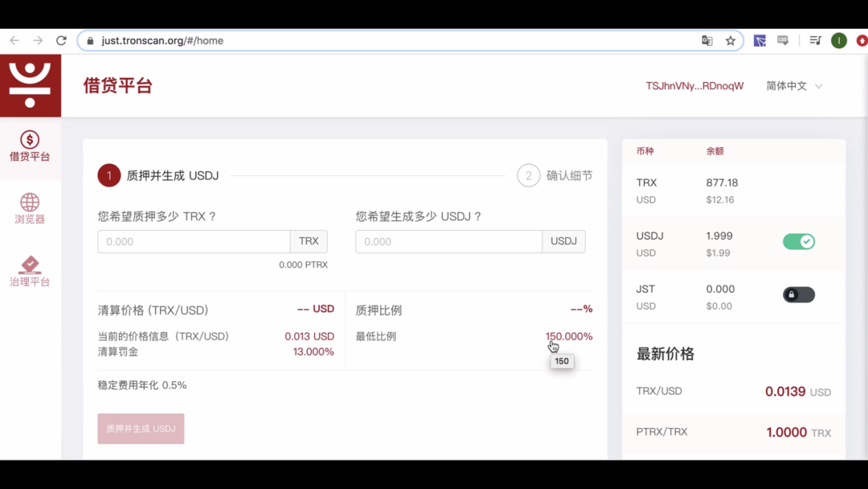Go forward with browser forward arrow

click(38, 40)
